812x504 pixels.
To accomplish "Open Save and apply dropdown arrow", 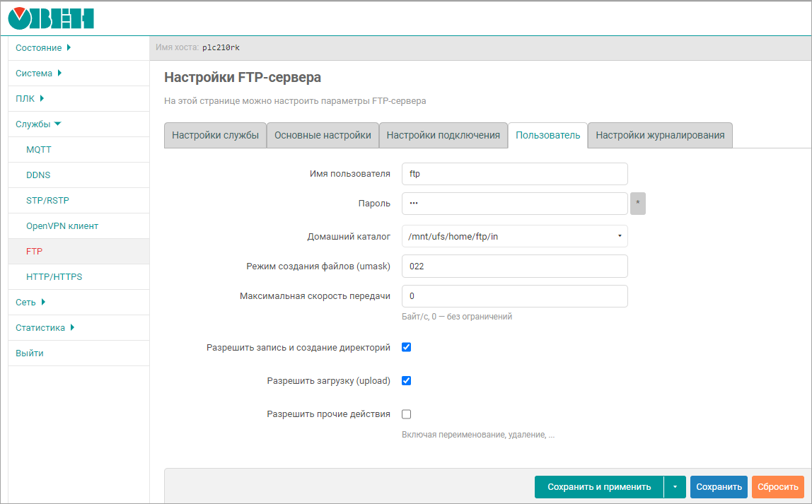I will coord(675,487).
